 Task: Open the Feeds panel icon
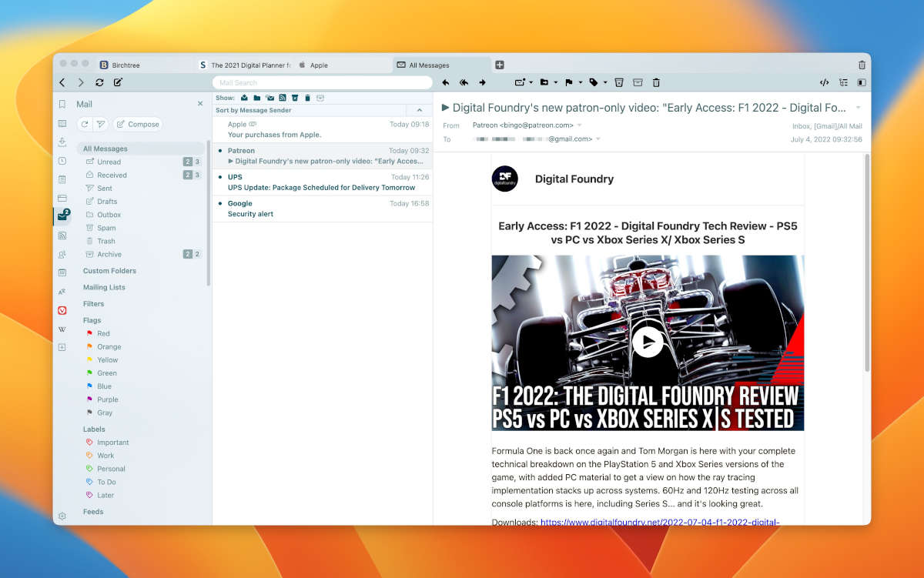(62, 236)
